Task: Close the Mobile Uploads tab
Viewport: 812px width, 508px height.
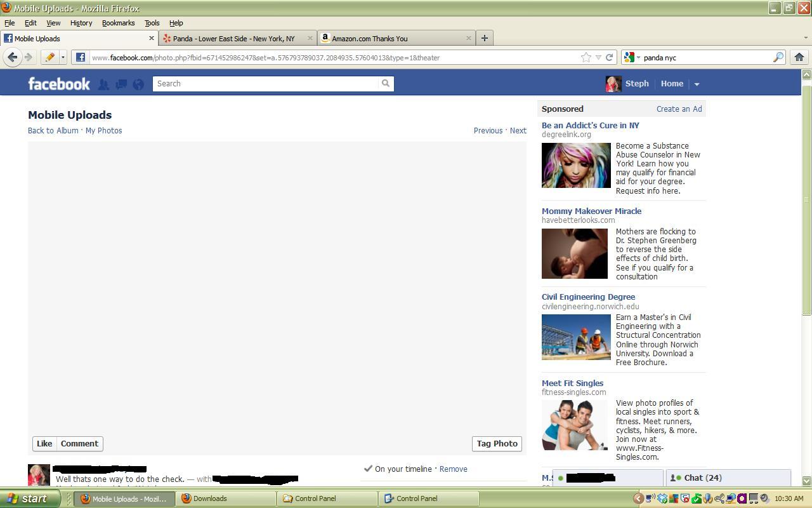Action: coord(152,38)
